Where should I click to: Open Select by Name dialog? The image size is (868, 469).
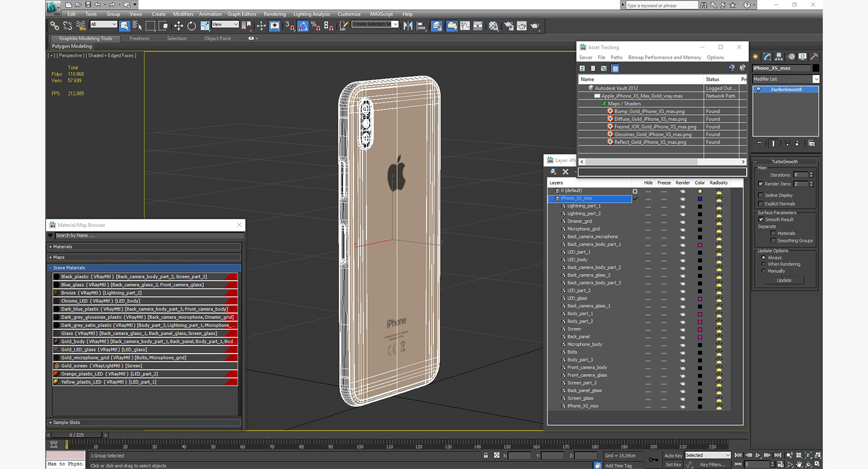point(137,26)
